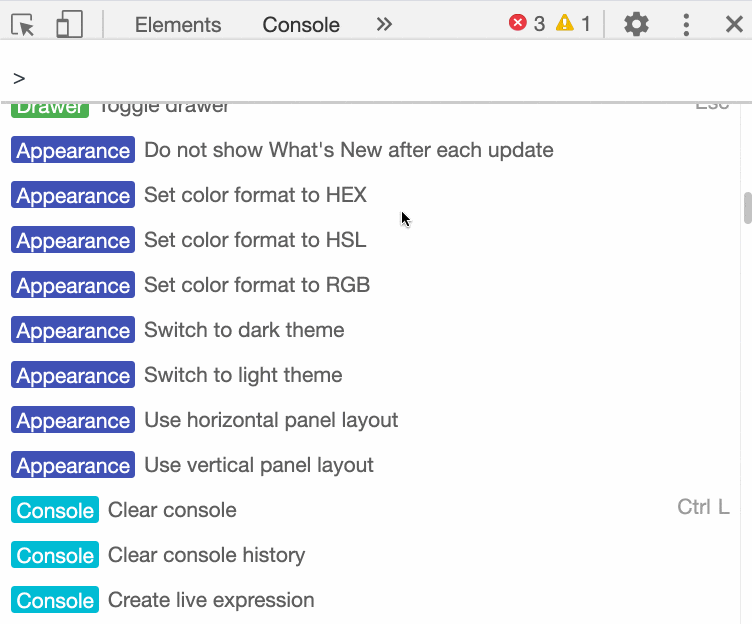Expand more tabs with double chevron
This screenshot has height=624, width=752.
click(384, 25)
